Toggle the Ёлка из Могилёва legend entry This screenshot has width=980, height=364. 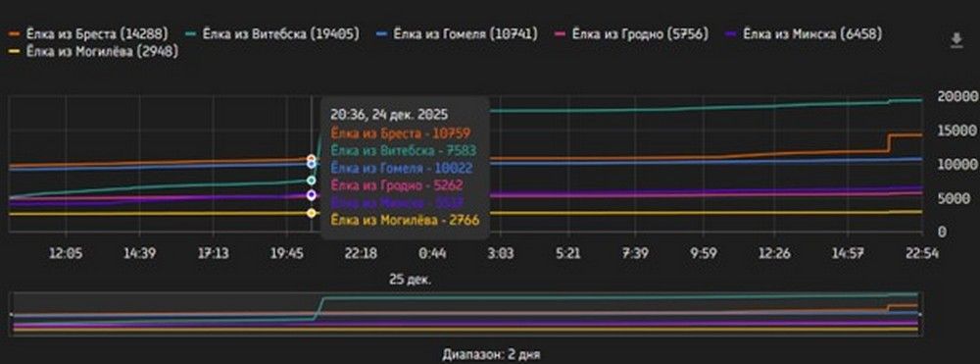pos(94,51)
